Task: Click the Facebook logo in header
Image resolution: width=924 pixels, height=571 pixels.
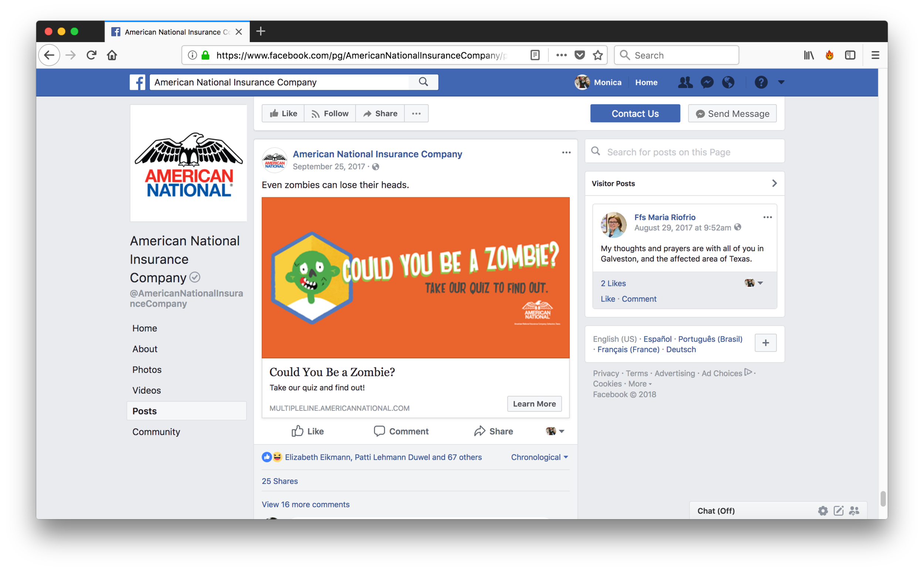Action: (x=137, y=82)
